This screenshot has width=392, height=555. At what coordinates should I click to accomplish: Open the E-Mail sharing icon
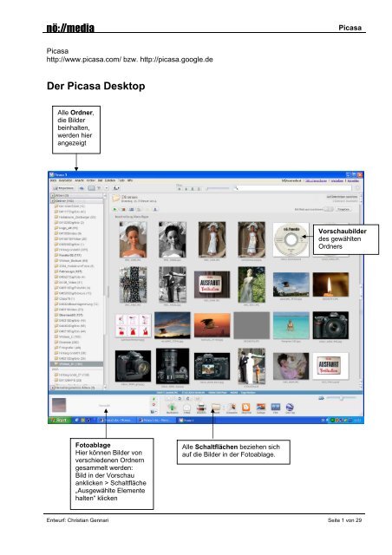pyautogui.click(x=186, y=408)
